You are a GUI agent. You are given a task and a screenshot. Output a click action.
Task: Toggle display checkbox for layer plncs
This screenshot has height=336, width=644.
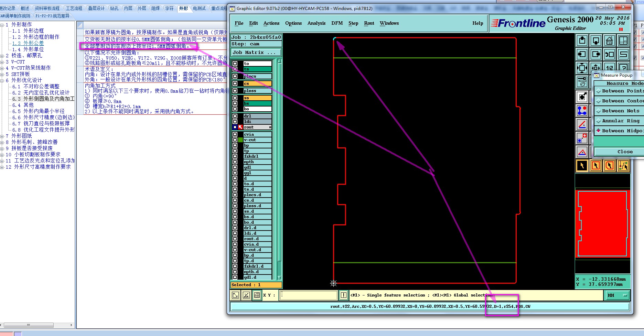tap(235, 76)
